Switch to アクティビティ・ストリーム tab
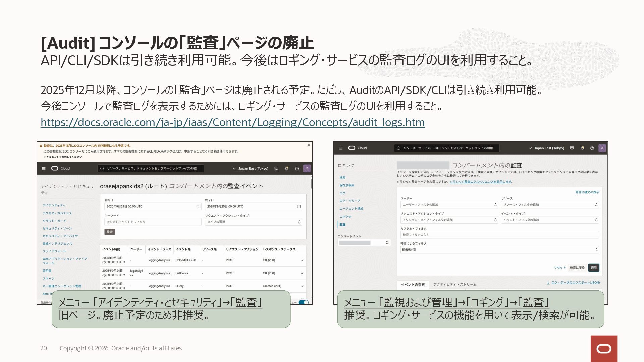644x362 pixels. click(454, 284)
